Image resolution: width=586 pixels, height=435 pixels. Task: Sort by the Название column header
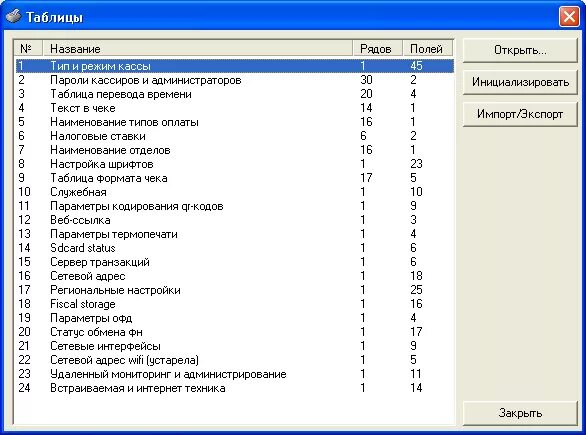tap(198, 49)
